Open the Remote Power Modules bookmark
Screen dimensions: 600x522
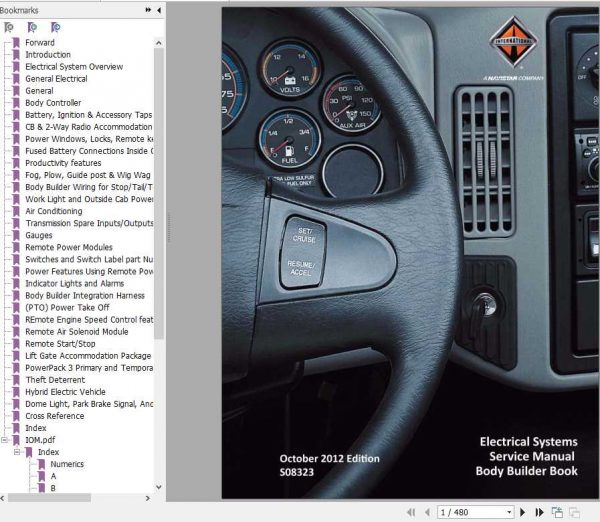[69, 247]
